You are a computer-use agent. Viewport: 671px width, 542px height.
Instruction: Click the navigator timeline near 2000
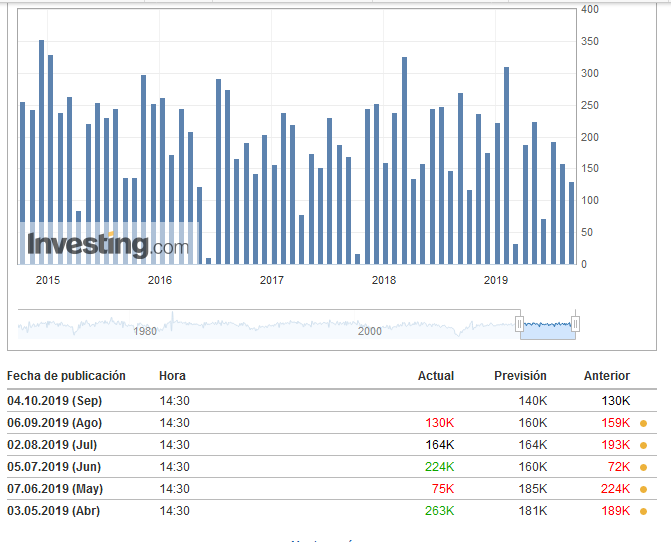(370, 330)
